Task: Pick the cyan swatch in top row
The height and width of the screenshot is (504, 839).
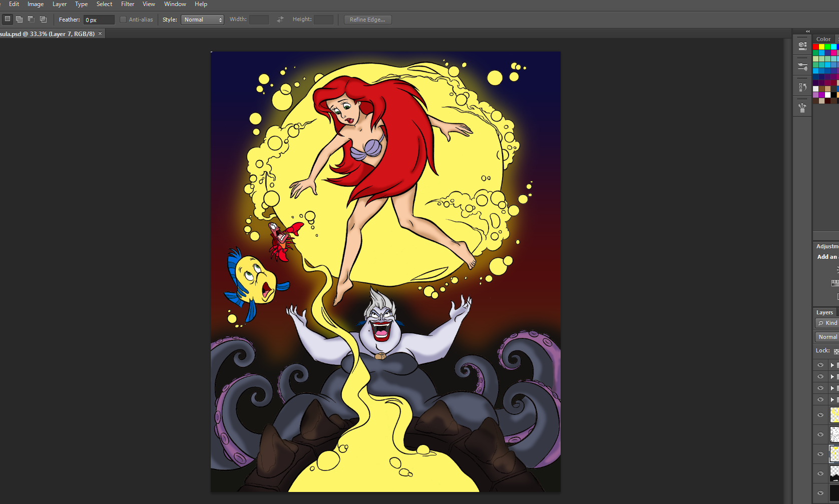Action: (834, 47)
